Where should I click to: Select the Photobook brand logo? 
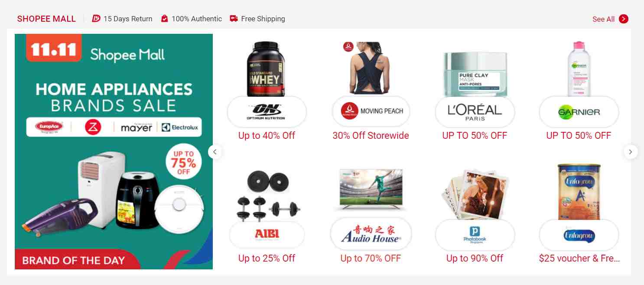point(475,235)
